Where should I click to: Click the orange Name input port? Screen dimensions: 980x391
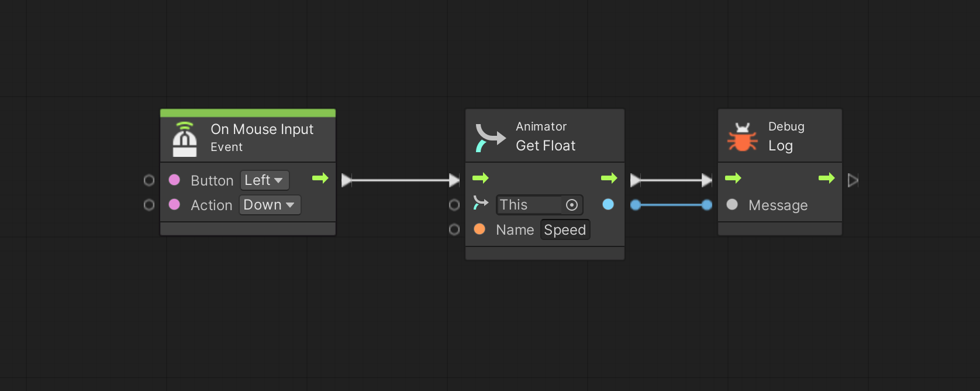pyautogui.click(x=479, y=229)
